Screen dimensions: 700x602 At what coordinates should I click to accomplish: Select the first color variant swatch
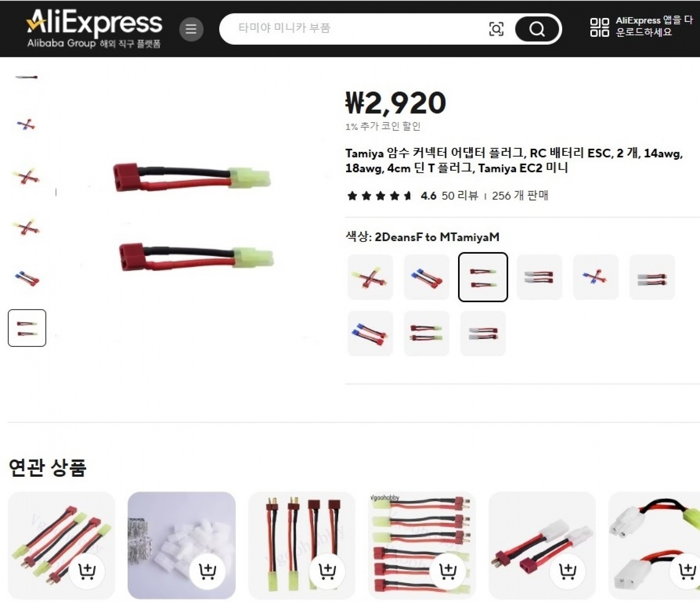click(370, 277)
